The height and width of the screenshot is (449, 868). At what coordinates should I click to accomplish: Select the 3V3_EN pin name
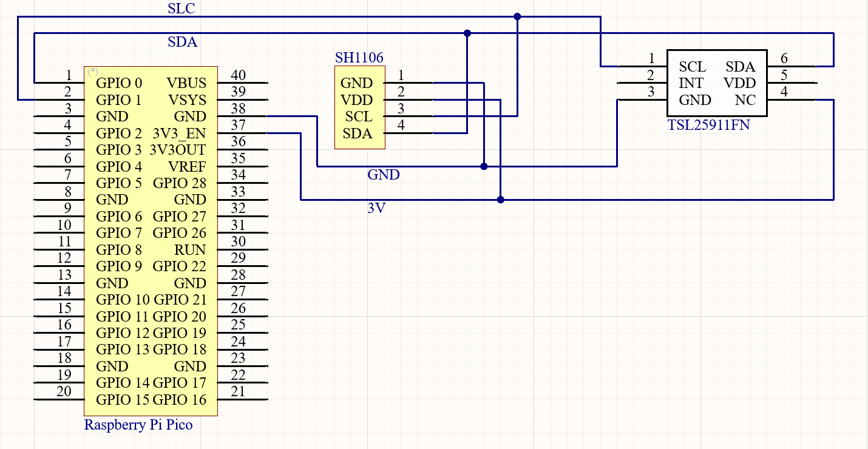(x=180, y=133)
